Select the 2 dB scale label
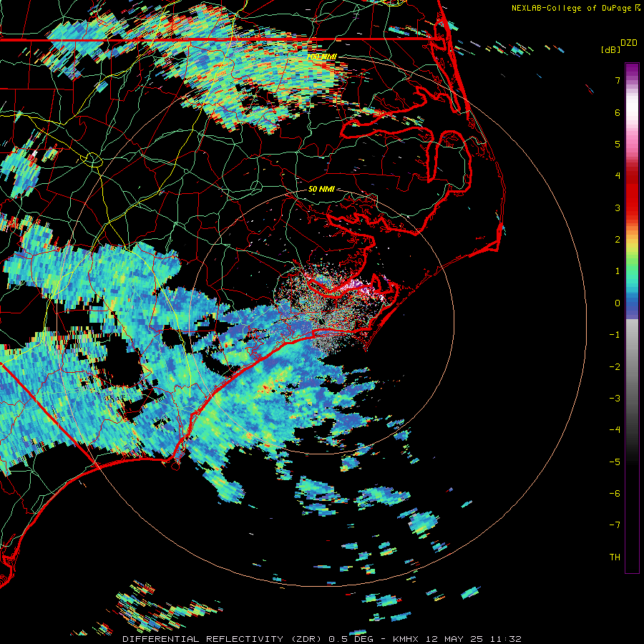This screenshot has height=644, width=644. (618, 240)
